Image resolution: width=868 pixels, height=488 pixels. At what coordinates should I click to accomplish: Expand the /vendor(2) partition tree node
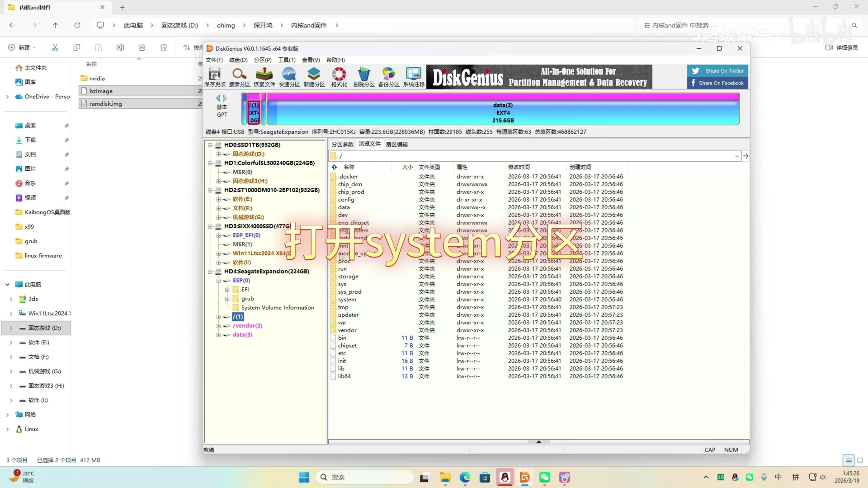[x=218, y=326]
